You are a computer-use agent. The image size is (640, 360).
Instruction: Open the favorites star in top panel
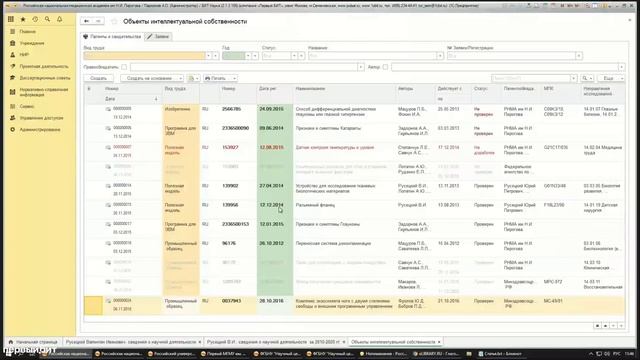click(23, 19)
